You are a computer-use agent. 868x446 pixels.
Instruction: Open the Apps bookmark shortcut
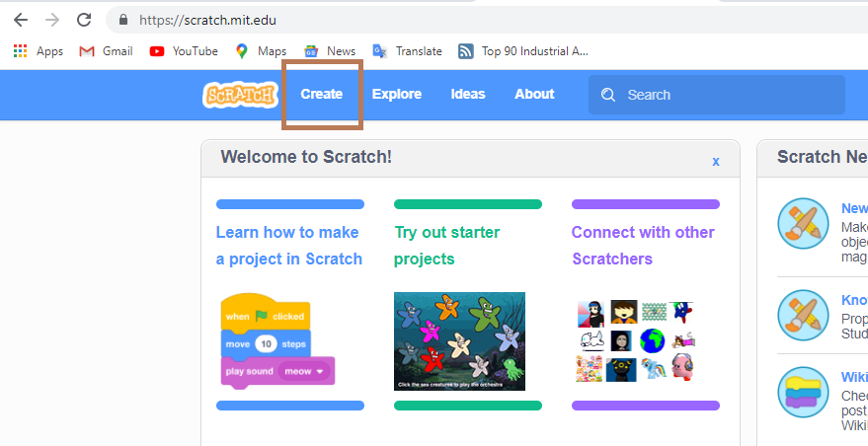39,51
